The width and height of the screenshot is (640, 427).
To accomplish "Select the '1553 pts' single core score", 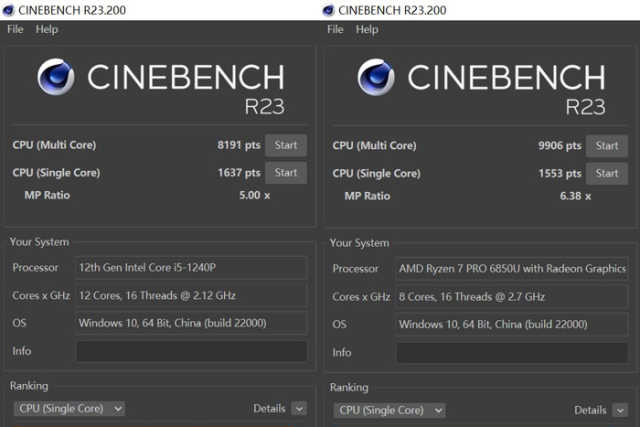I will pyautogui.click(x=560, y=173).
